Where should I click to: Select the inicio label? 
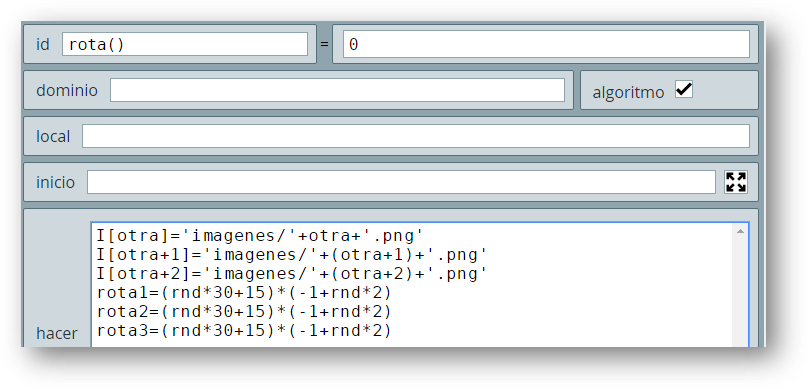[55, 182]
